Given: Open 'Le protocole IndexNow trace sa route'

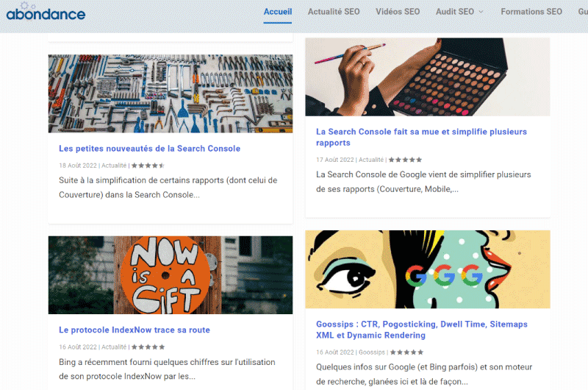Looking at the screenshot, I should tap(135, 330).
